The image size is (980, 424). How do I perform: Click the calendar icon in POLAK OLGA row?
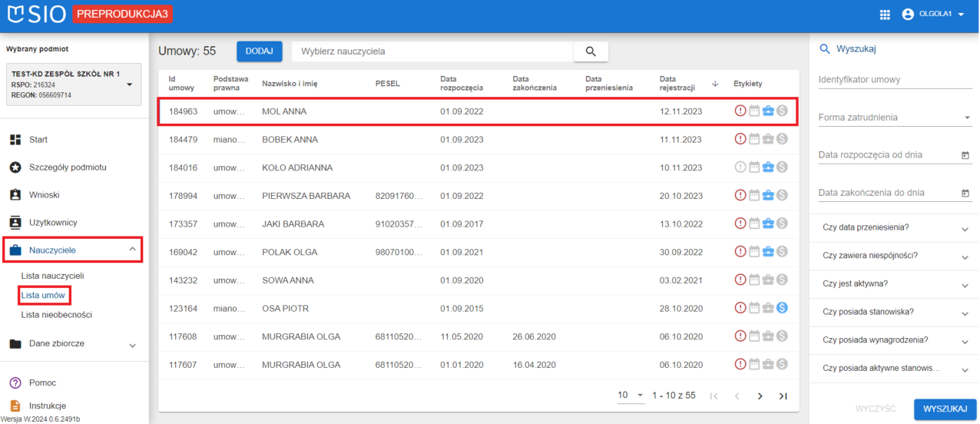coord(754,252)
